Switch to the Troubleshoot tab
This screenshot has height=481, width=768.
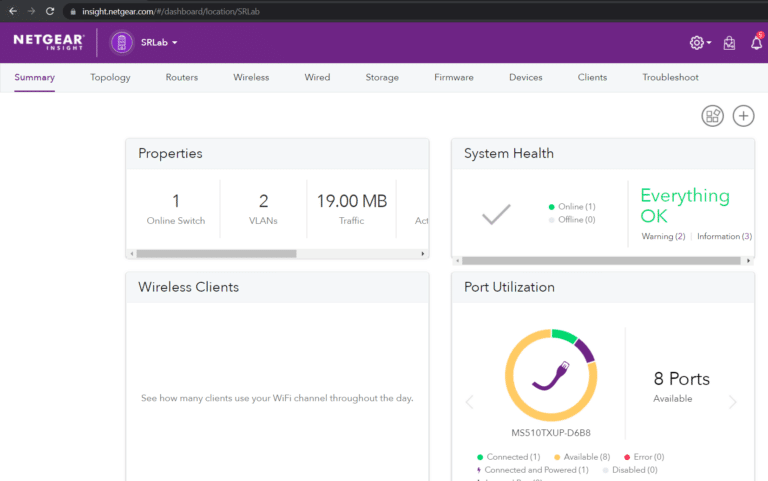click(x=671, y=77)
